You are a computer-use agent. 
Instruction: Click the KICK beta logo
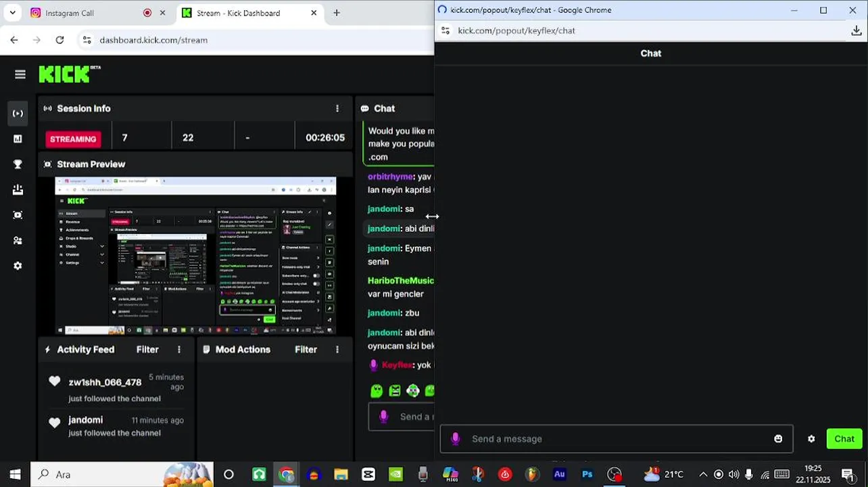point(70,74)
